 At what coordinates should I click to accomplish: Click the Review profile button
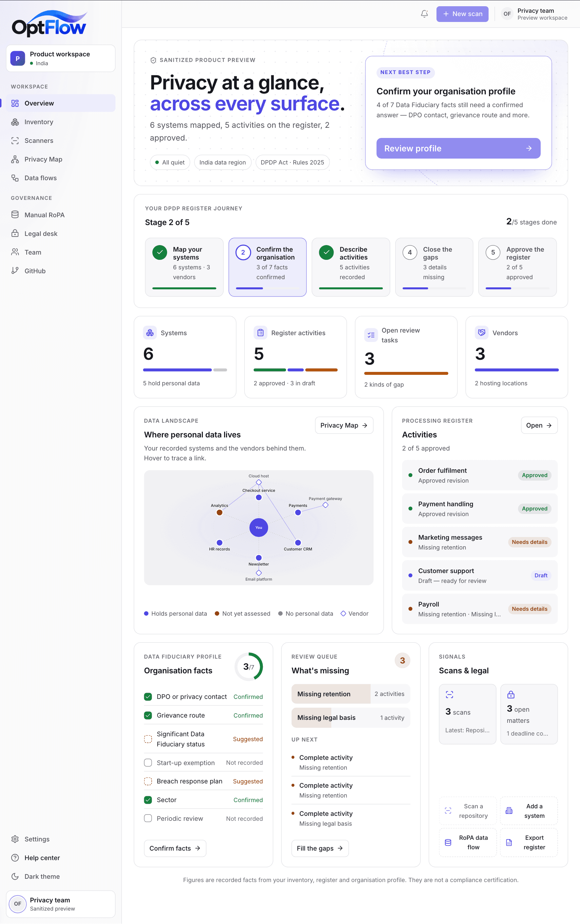tap(458, 148)
